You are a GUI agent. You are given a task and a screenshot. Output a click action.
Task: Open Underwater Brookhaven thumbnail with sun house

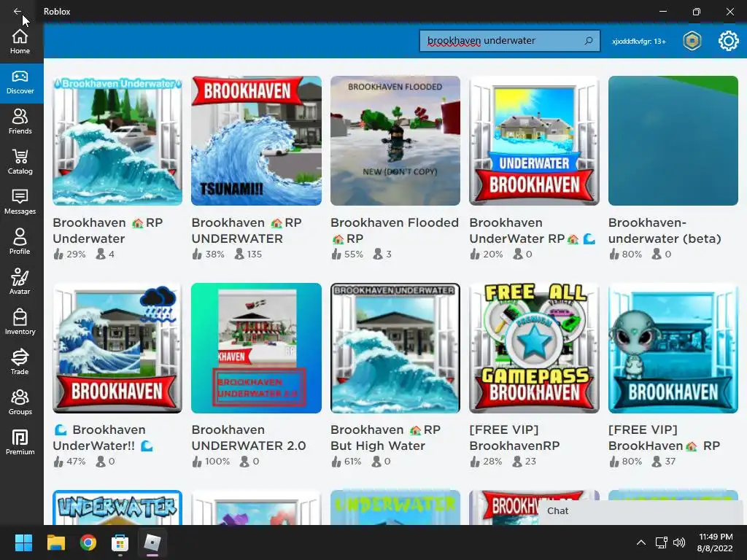534,141
